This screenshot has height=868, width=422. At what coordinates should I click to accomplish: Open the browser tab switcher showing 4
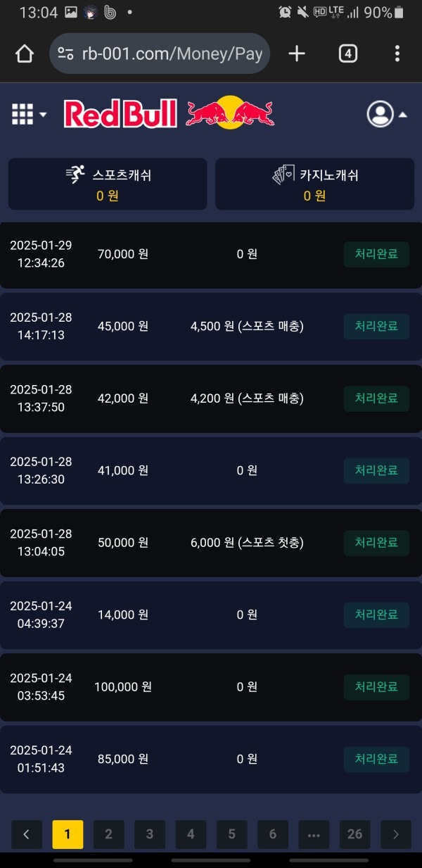347,53
